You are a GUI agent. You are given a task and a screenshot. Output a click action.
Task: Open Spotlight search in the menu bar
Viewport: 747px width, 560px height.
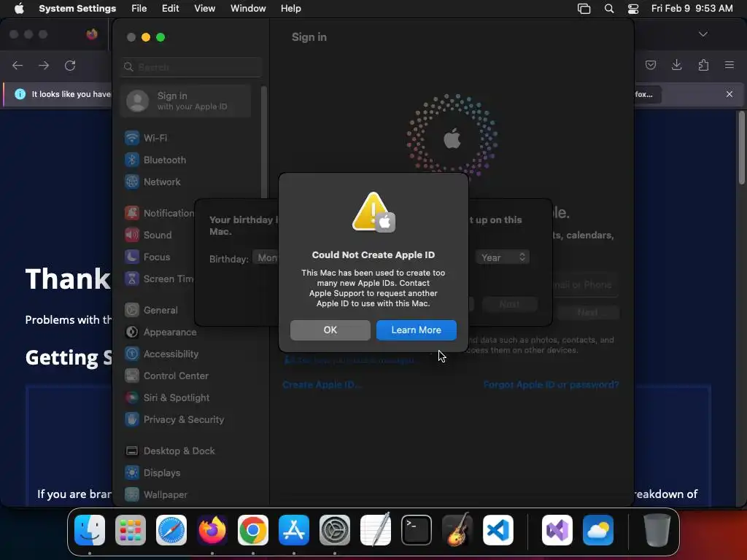coord(609,9)
